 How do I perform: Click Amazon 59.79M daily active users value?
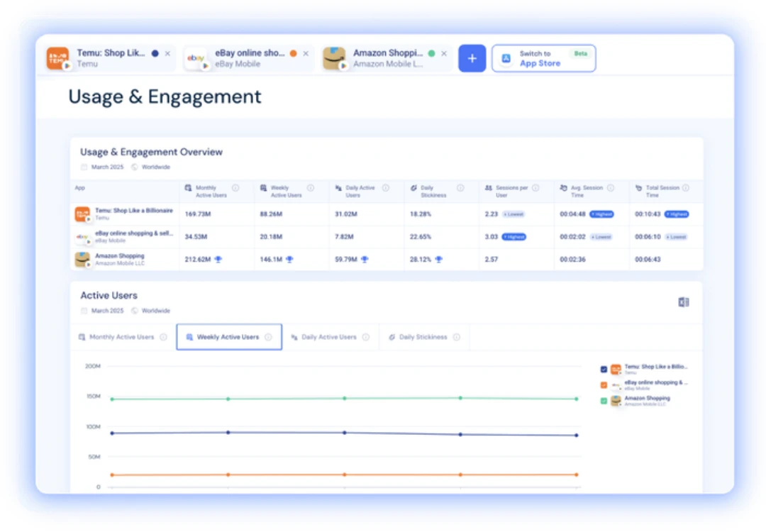346,260
